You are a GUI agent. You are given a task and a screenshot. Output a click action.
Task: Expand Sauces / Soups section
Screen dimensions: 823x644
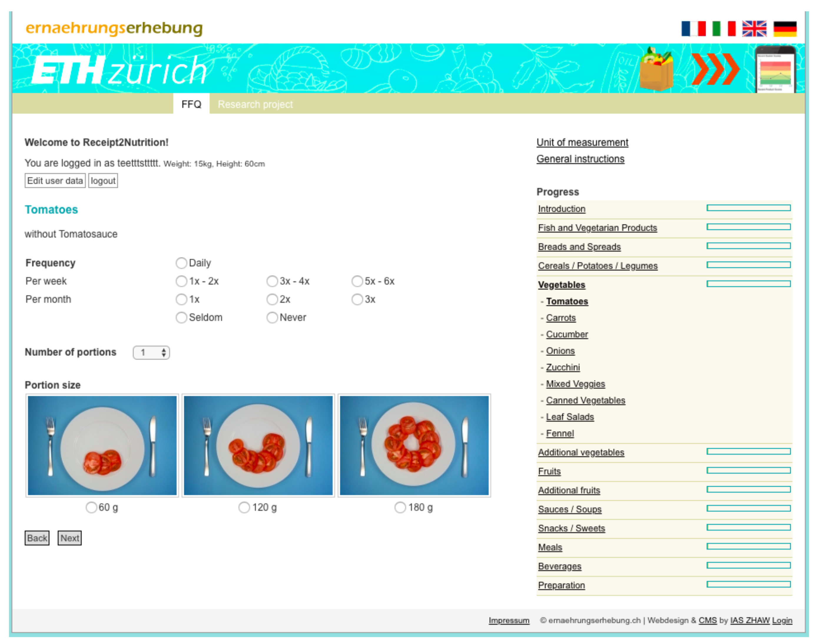570,509
